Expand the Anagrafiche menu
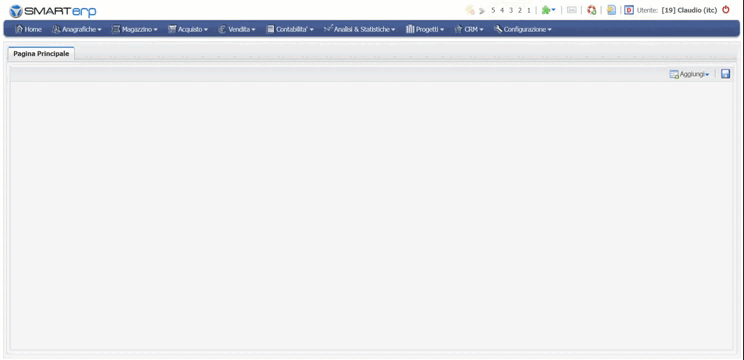The height and width of the screenshot is (360, 744). click(76, 29)
